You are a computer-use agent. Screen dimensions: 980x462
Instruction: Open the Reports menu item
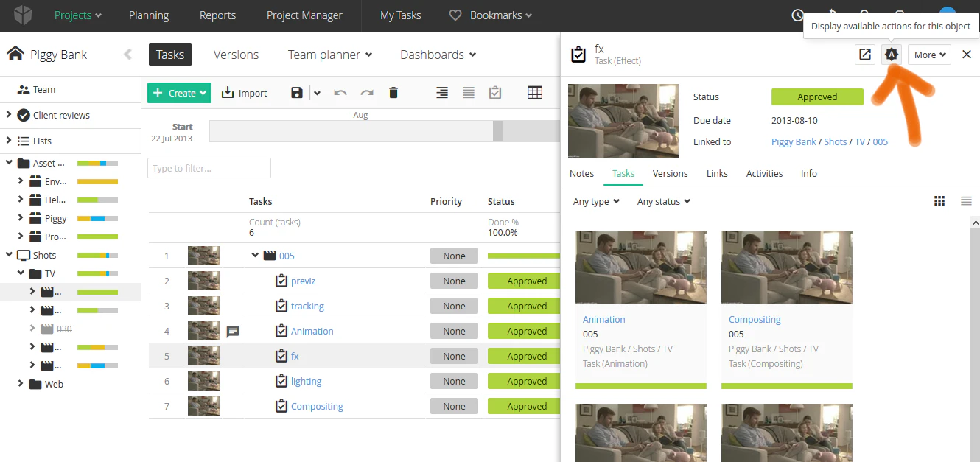[217, 15]
